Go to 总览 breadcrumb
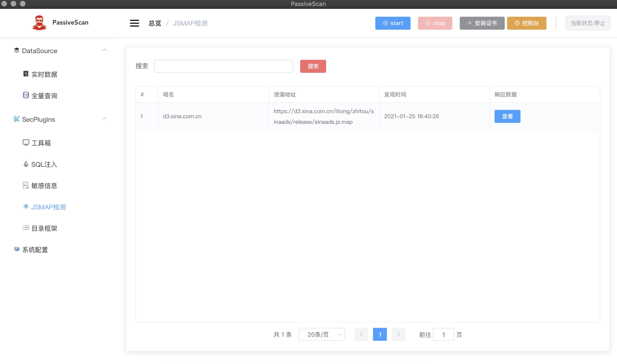The height and width of the screenshot is (364, 617). pyautogui.click(x=155, y=23)
